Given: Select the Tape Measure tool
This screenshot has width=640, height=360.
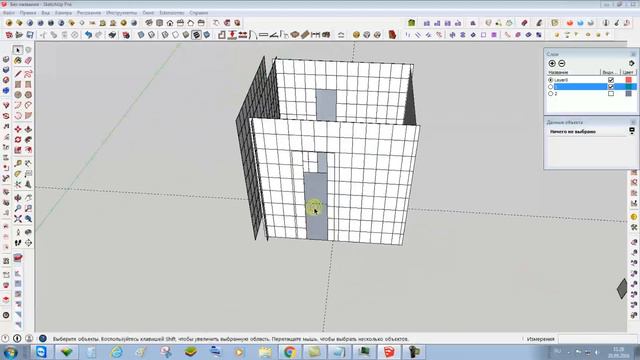Looking at the screenshot, I should point(18,164).
